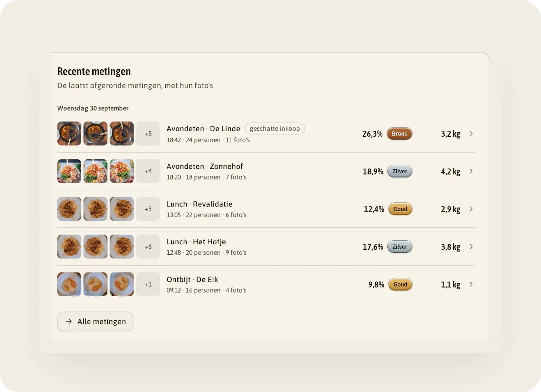Select the Zilver badge on Zonnehof row
The width and height of the screenshot is (541, 392).
400,171
